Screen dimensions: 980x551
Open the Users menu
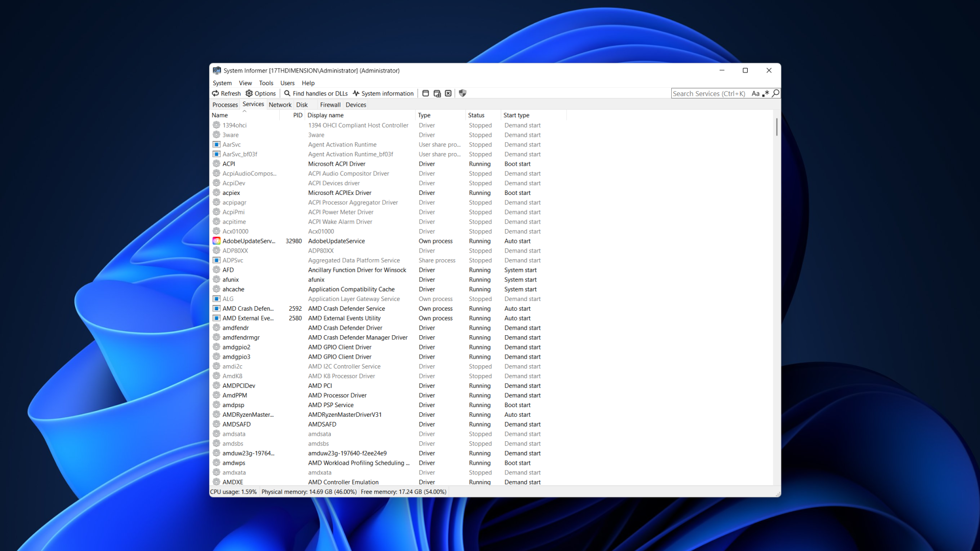[287, 83]
